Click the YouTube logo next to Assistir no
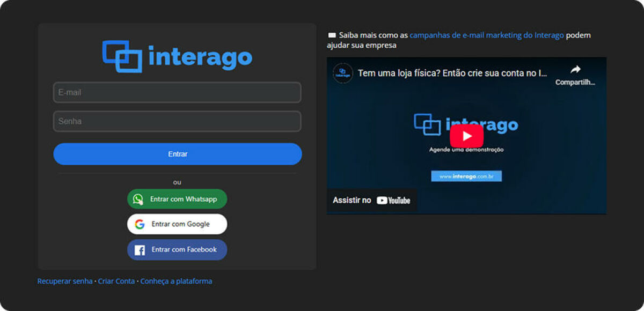This screenshot has height=311, width=644. [x=393, y=200]
